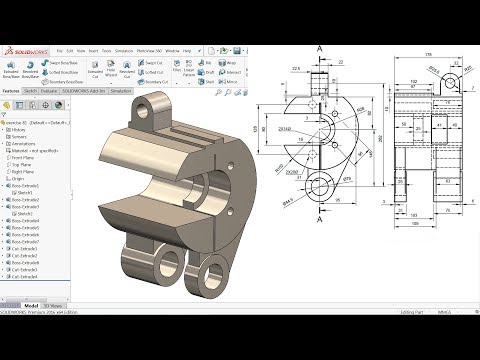
Task: Choose the Intersect tool
Action: click(230, 72)
